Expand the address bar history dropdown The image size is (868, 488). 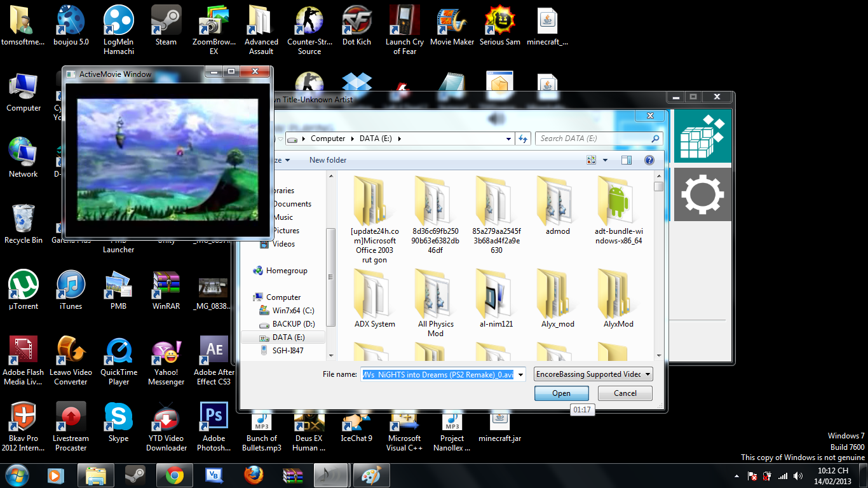pos(509,139)
